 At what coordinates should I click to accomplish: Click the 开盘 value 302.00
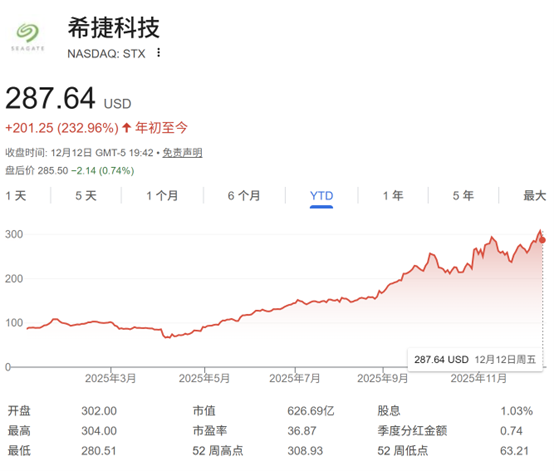99,411
